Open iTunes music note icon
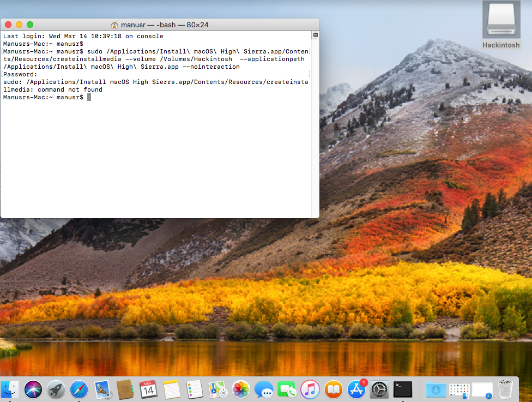Viewport: 532px width, 402px height. tap(310, 389)
